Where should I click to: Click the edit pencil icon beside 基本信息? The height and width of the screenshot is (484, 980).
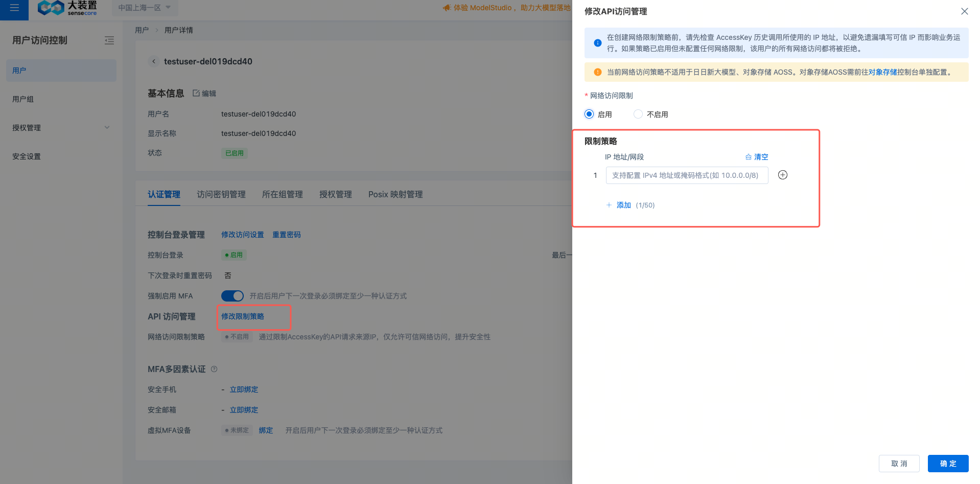point(196,93)
